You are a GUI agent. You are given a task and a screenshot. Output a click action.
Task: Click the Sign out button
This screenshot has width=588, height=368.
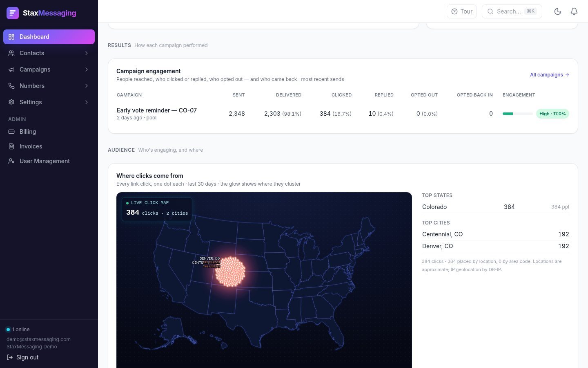coord(23,357)
